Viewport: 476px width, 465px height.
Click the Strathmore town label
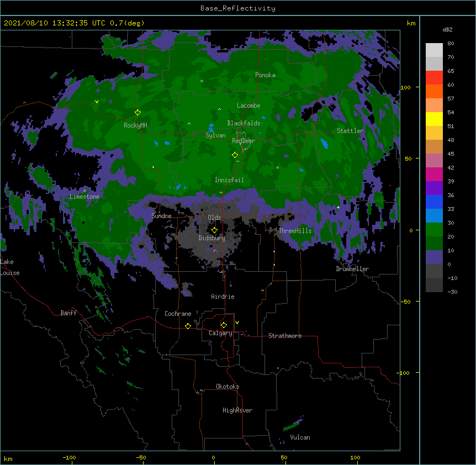(285, 336)
